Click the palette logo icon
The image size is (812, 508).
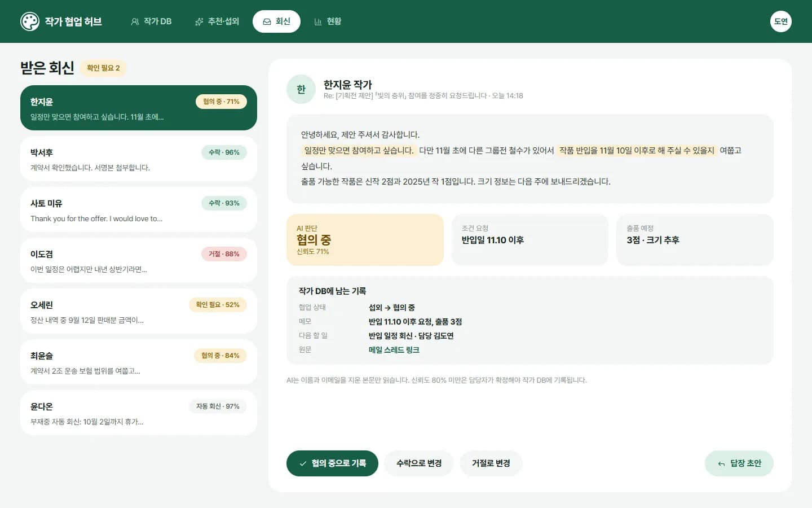[x=30, y=21]
